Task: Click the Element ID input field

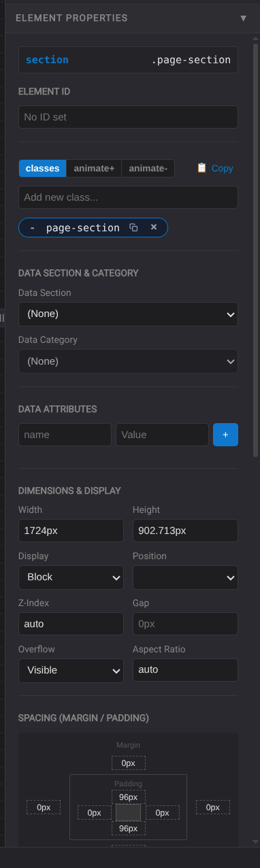Action: pos(128,117)
